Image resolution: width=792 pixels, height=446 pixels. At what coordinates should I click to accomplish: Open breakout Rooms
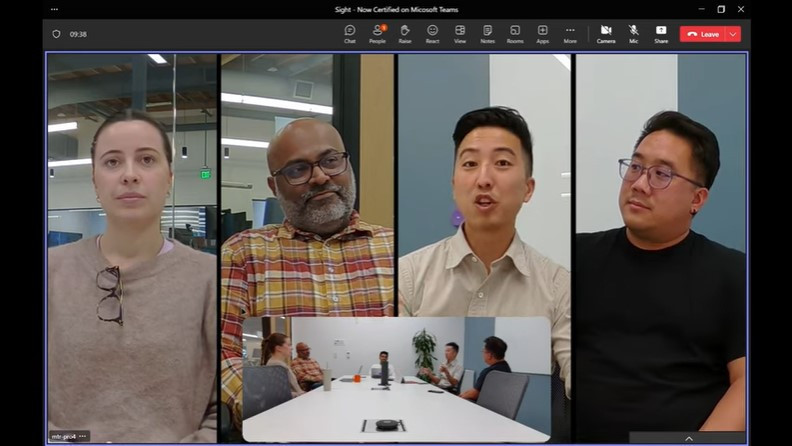[515, 33]
